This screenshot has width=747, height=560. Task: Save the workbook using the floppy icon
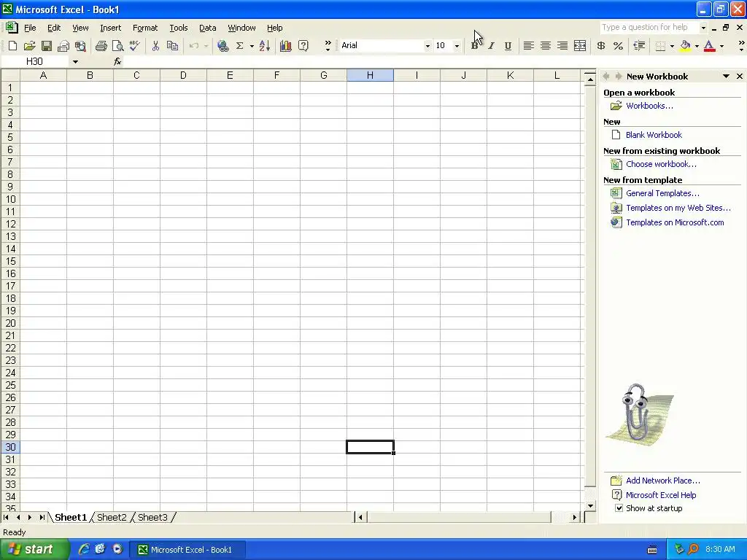[x=46, y=46]
